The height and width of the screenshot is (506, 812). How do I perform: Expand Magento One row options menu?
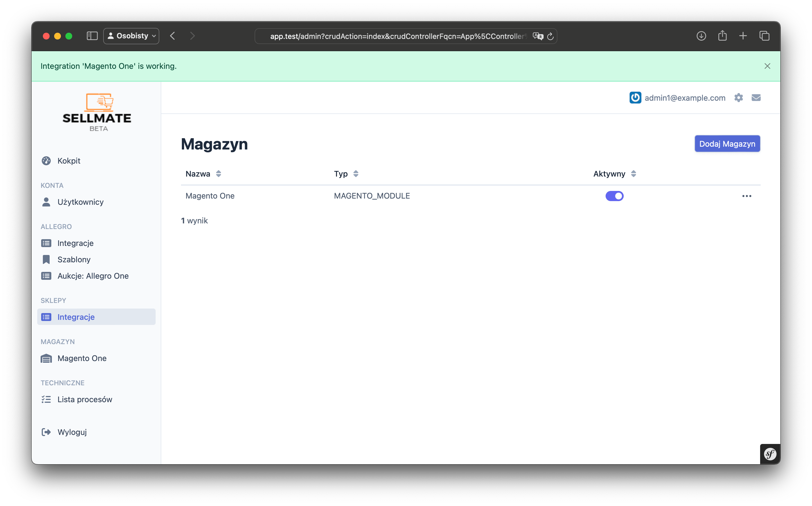pyautogui.click(x=747, y=196)
